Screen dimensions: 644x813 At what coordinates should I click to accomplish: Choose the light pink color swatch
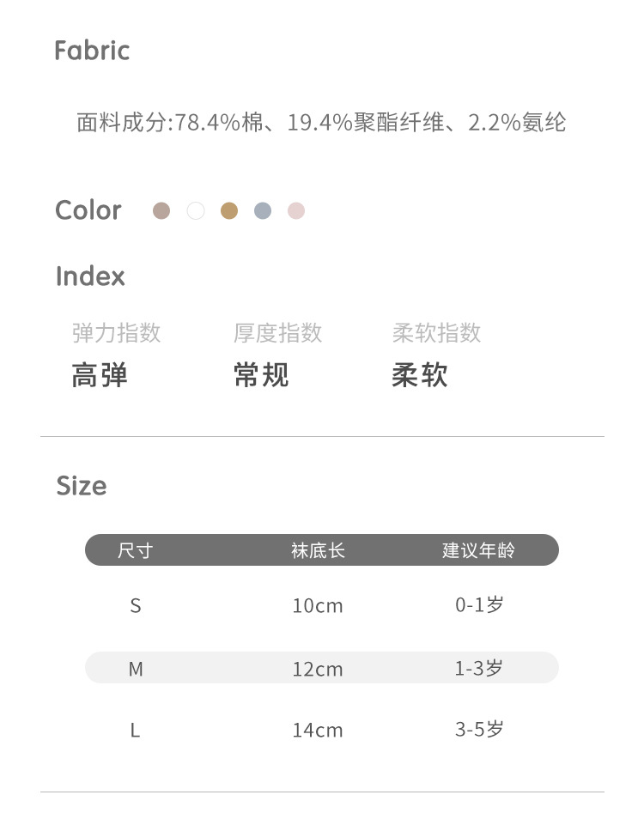click(x=296, y=210)
